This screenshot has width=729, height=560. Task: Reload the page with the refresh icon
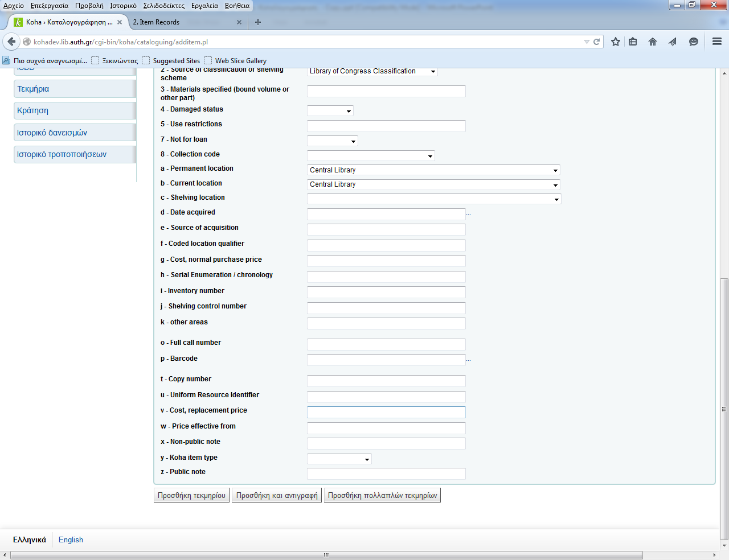click(x=596, y=42)
